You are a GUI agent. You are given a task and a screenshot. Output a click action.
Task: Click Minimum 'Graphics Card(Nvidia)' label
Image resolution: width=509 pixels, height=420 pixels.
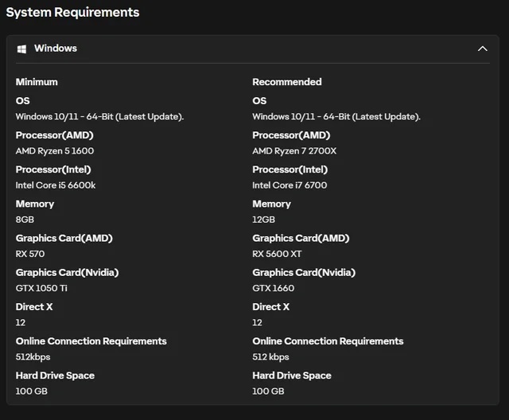pyautogui.click(x=67, y=273)
